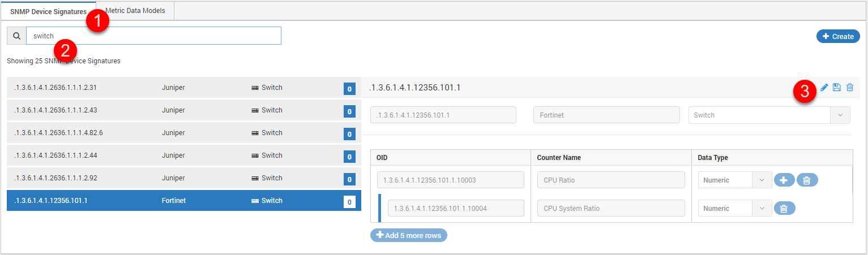
Task: Click the save floppy disk icon
Action: pyautogui.click(x=837, y=88)
